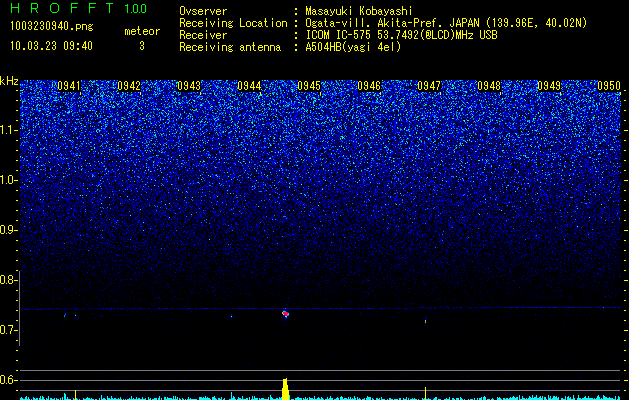The height and width of the screenshot is (400, 629).
Task: Click the Ogata-vill. Akita-Pref. JAPAN location text
Action: pyautogui.click(x=446, y=23)
